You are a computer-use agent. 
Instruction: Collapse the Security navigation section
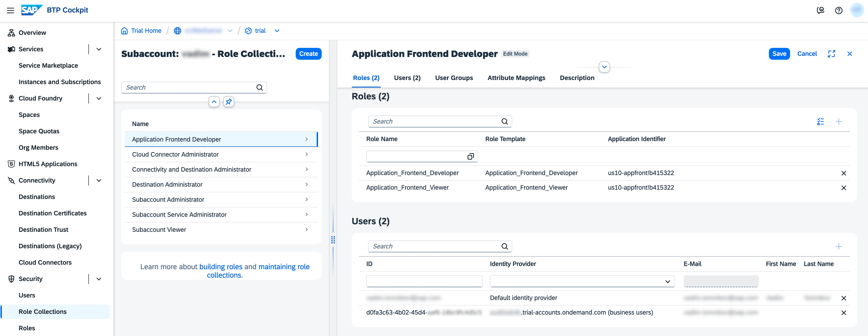click(x=99, y=279)
